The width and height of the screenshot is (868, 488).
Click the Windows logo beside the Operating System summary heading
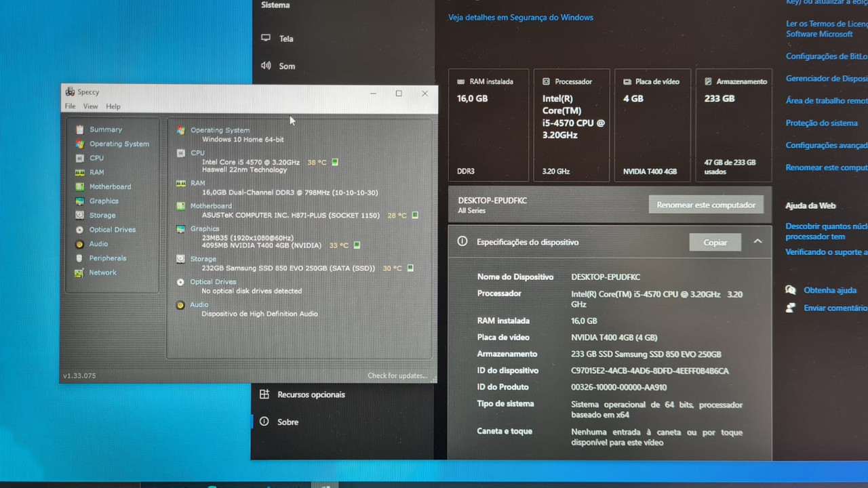180,130
